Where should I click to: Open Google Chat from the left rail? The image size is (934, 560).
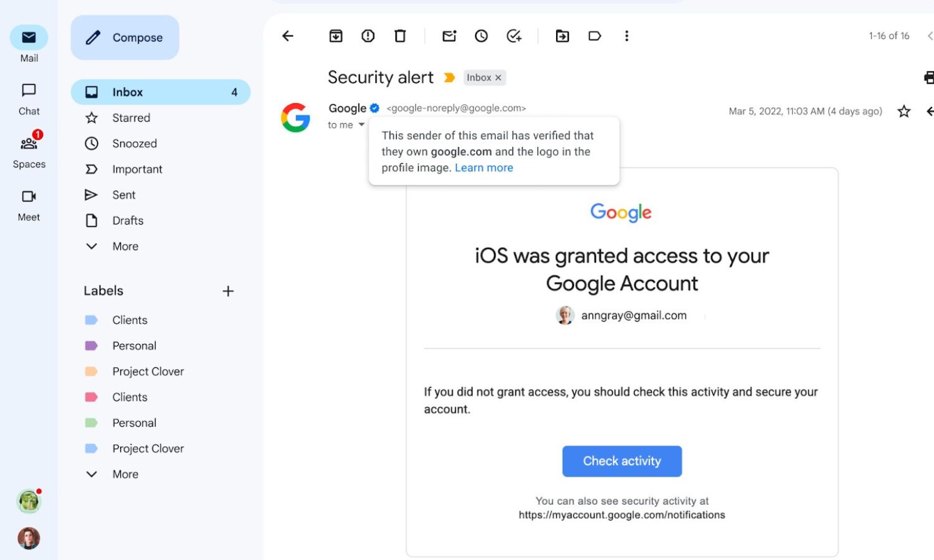pos(28,91)
